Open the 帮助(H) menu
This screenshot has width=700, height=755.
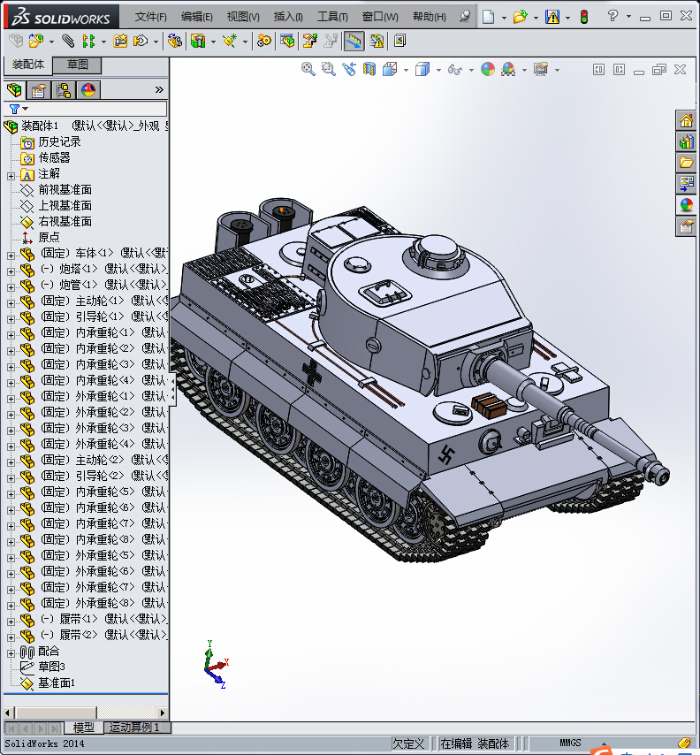click(x=430, y=17)
